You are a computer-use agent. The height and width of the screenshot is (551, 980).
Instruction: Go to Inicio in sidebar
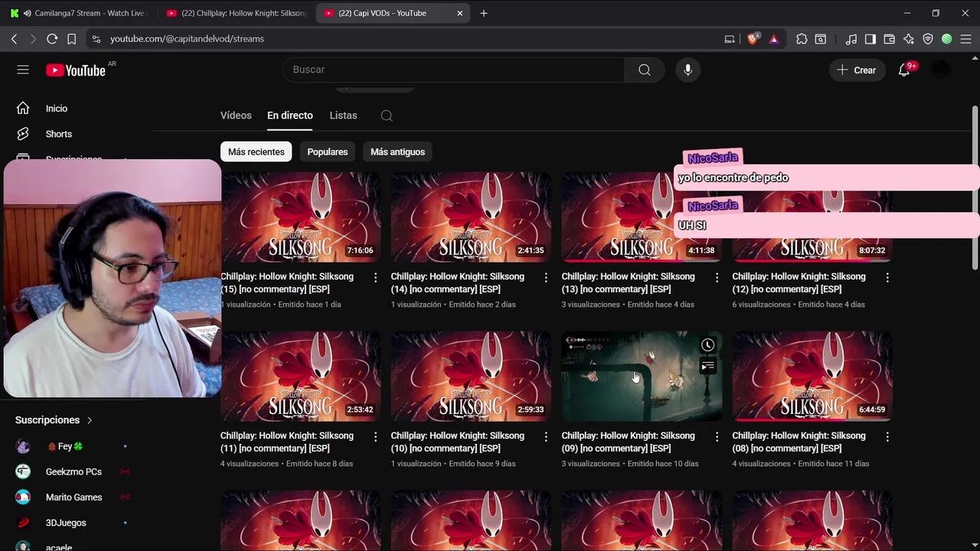[x=56, y=109]
